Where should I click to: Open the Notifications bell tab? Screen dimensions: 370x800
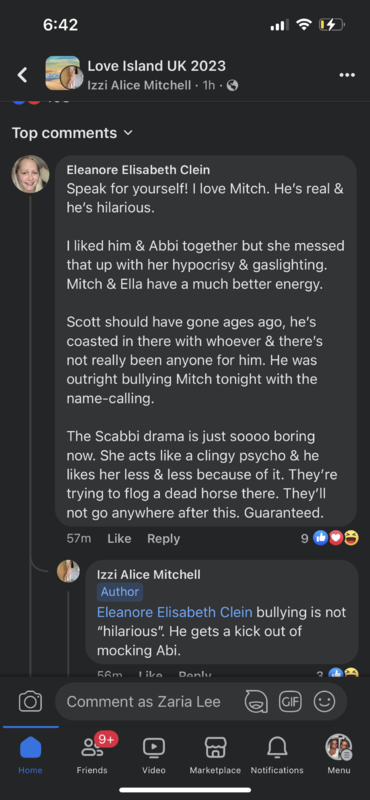tap(277, 755)
